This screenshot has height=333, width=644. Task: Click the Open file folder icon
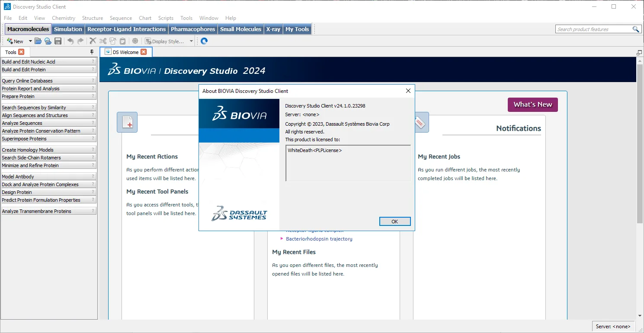38,41
